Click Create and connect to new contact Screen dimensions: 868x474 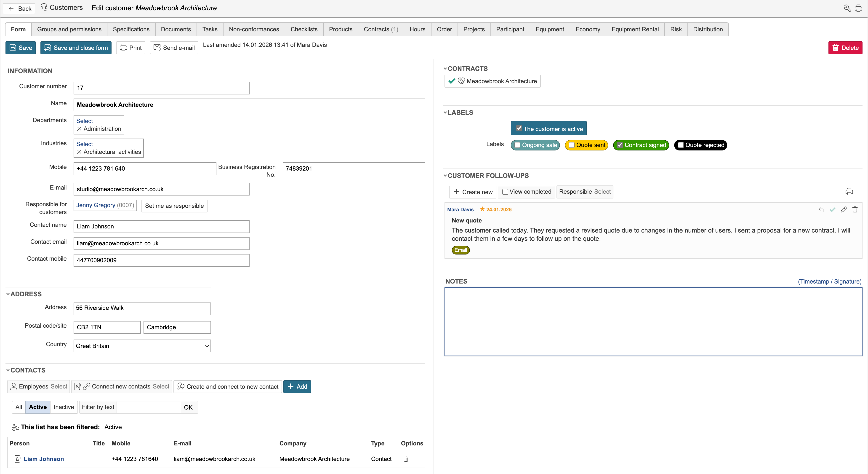228,387
